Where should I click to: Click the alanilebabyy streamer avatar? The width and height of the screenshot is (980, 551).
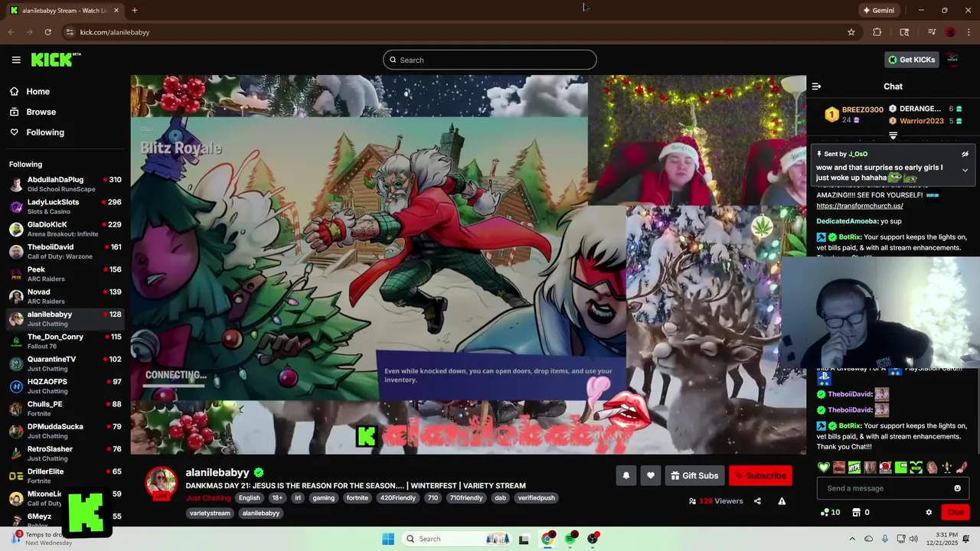(161, 483)
